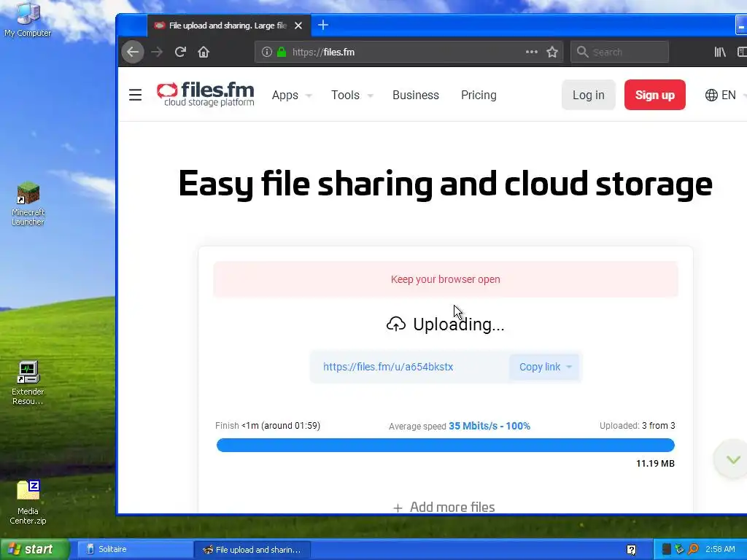Open page actions three-dot menu
Image resolution: width=747 pixels, height=560 pixels.
[532, 52]
